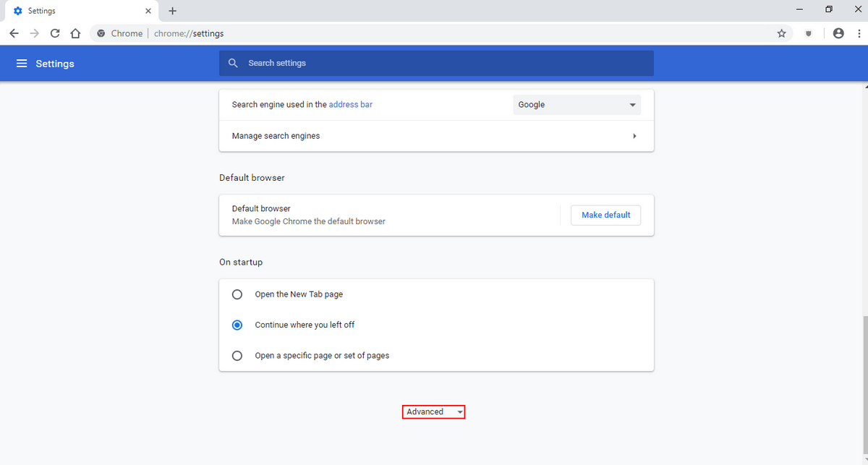Viewport: 868px width, 465px height.
Task: Minimize the Chrome window
Action: (x=799, y=10)
